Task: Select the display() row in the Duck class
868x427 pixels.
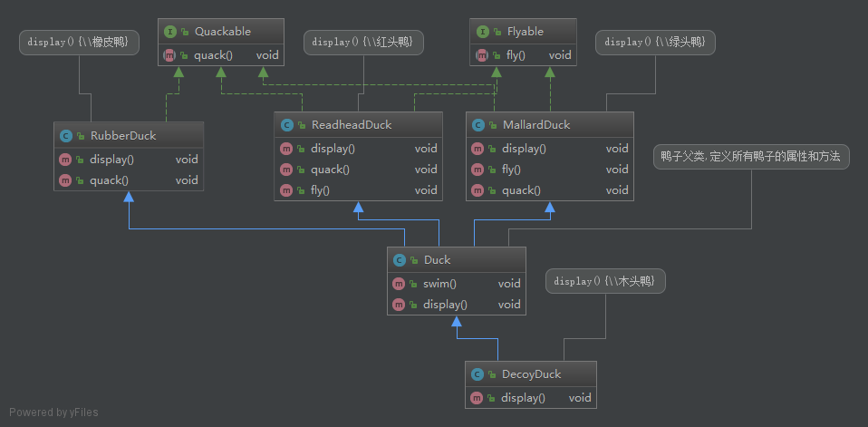Action: coord(456,305)
